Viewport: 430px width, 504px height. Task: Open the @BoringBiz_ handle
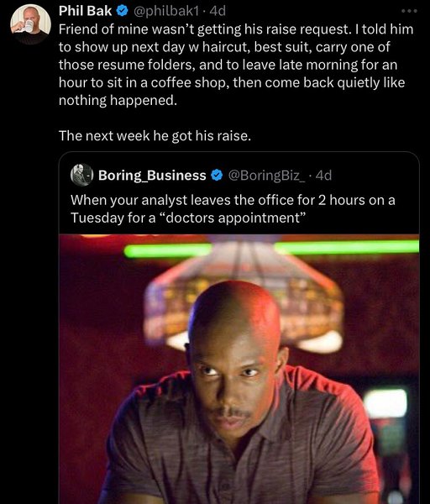coord(266,176)
